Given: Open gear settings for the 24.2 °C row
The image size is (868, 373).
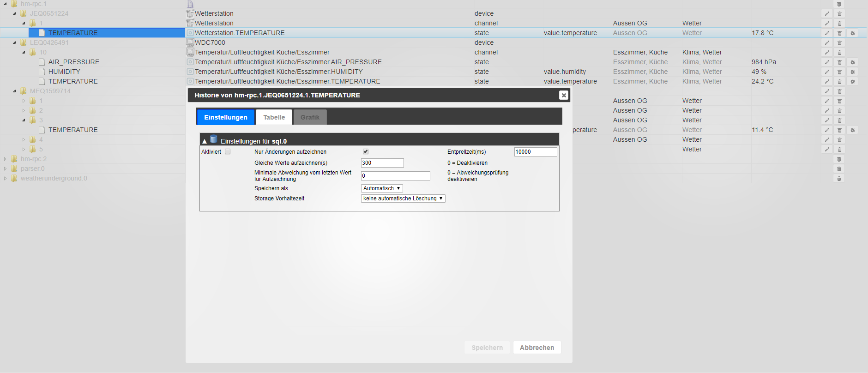Looking at the screenshot, I should (x=853, y=82).
